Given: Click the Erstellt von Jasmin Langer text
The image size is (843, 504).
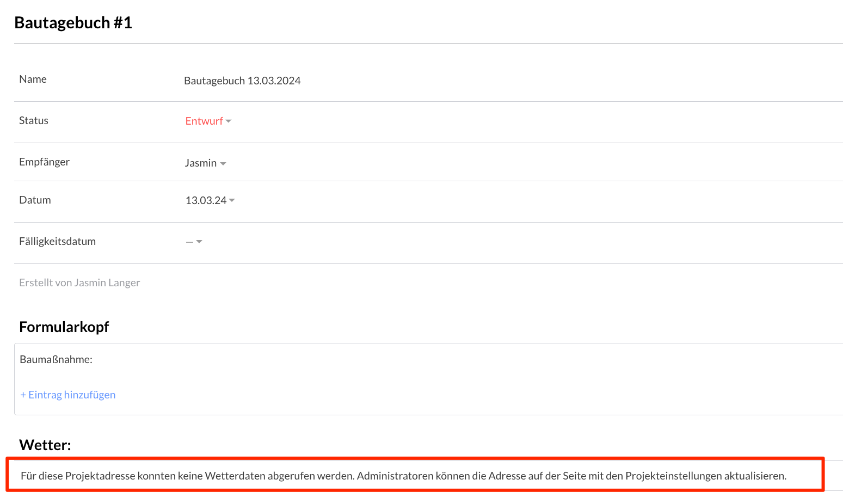Looking at the screenshot, I should 79,283.
